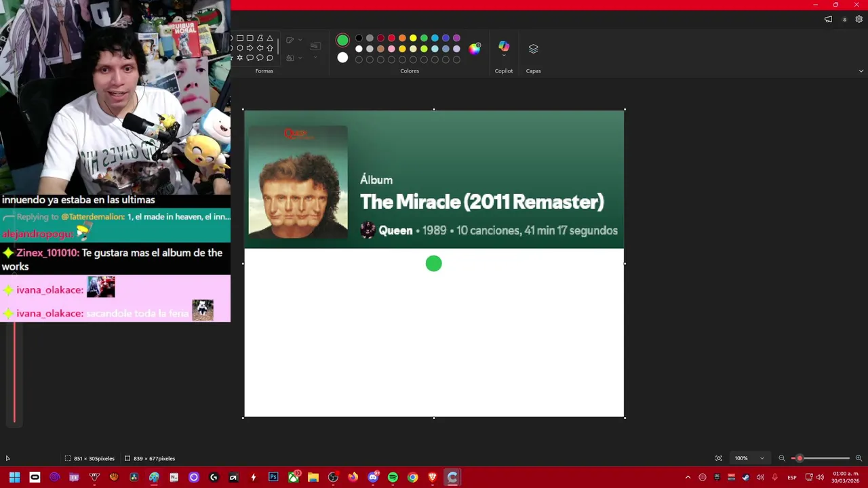Select the hexagon shape
The height and width of the screenshot is (488, 868).
tap(240, 48)
